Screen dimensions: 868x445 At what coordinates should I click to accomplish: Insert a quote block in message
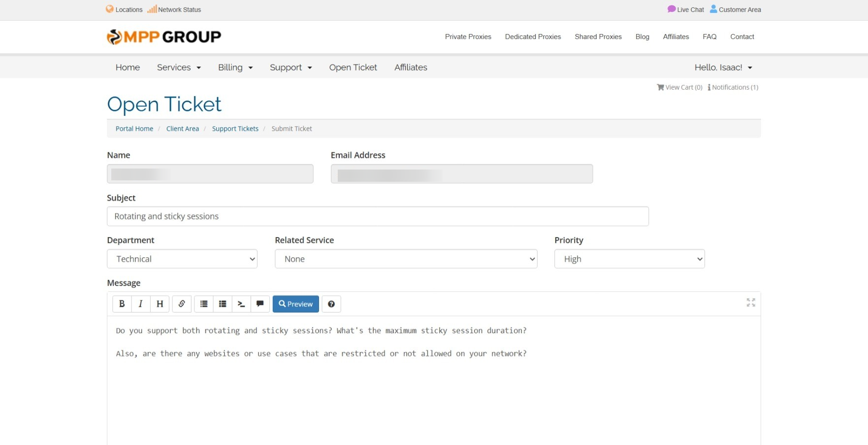tap(260, 304)
